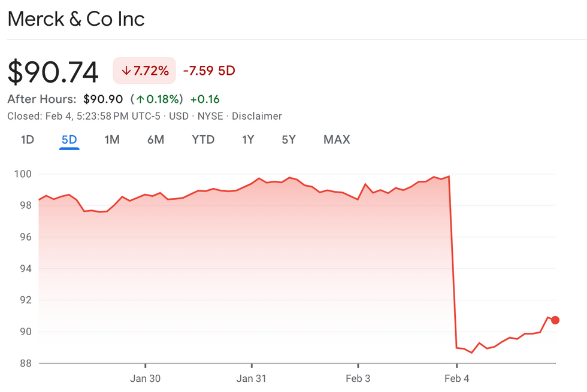The image size is (587, 392).
Task: Open the Disclaimer link
Action: 257,116
